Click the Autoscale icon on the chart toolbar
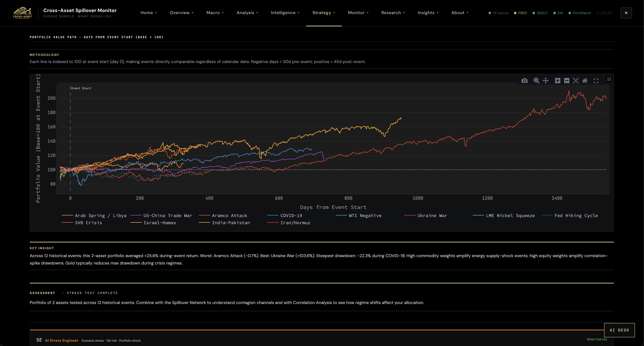This screenshot has height=346, width=644. [x=576, y=81]
